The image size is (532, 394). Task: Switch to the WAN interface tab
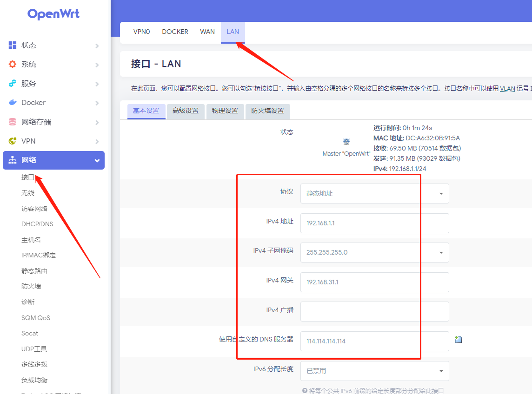click(x=207, y=32)
